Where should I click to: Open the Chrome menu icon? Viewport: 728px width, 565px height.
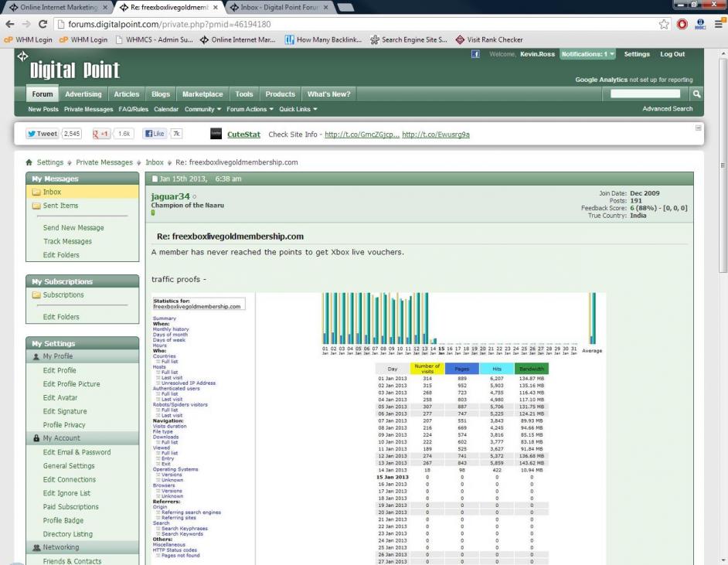click(719, 24)
